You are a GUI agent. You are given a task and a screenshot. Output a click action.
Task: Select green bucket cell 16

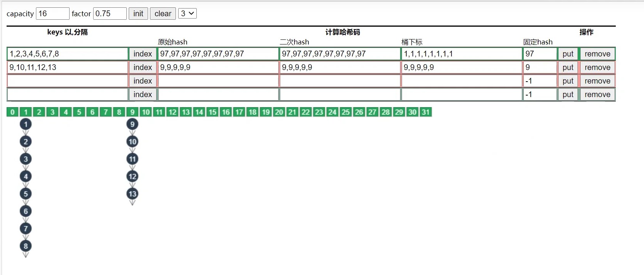[x=226, y=112]
